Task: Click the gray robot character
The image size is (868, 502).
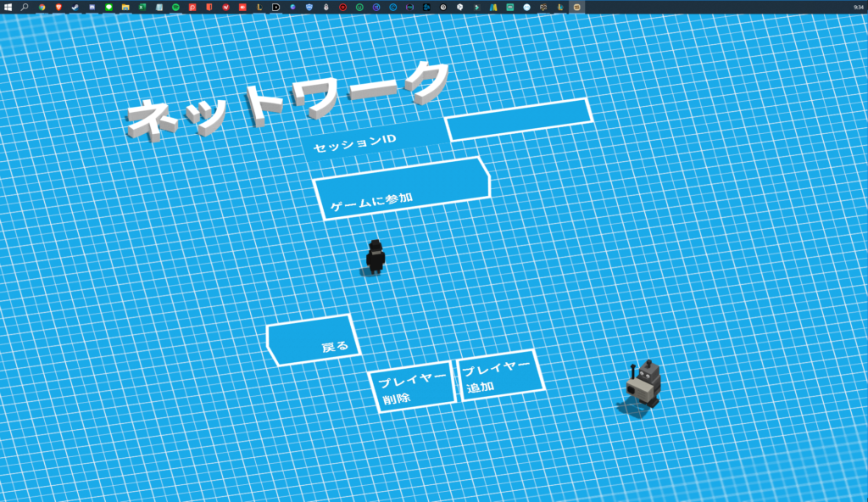Action: (x=645, y=383)
